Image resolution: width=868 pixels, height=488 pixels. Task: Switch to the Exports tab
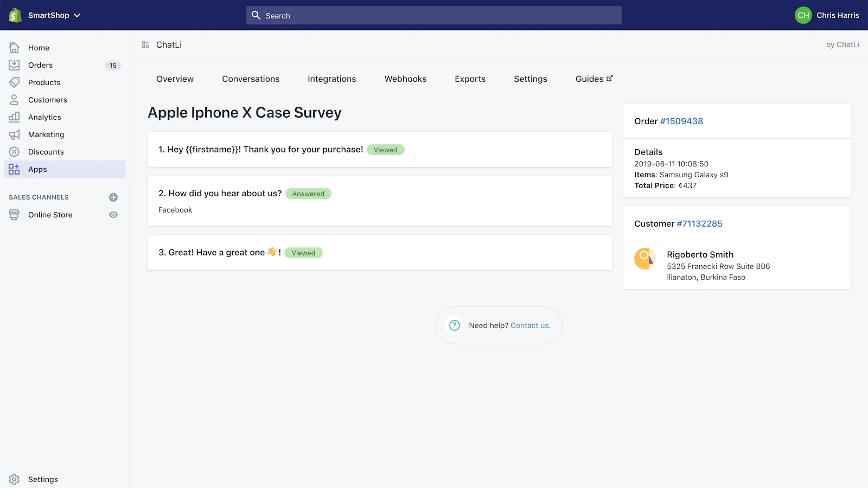[470, 79]
